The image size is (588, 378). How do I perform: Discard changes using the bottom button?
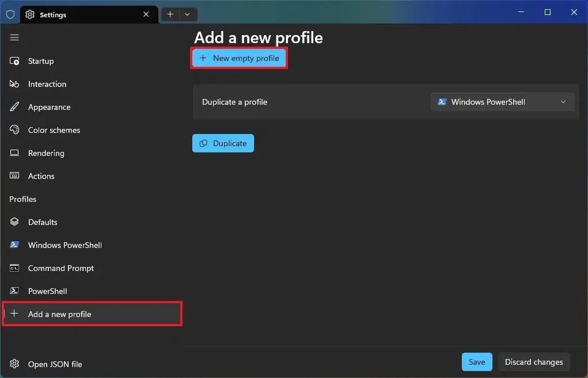coord(534,362)
